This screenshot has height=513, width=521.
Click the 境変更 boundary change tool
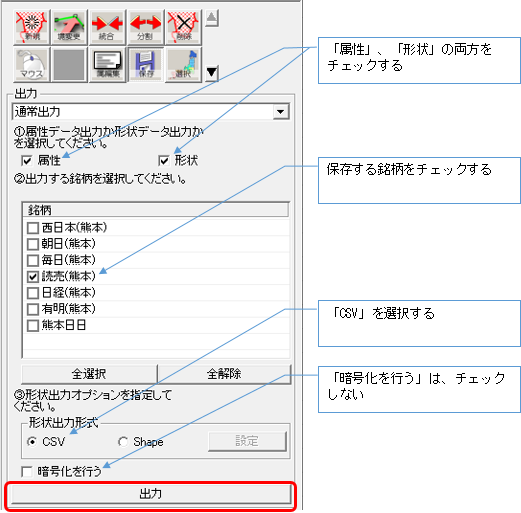coord(69,27)
